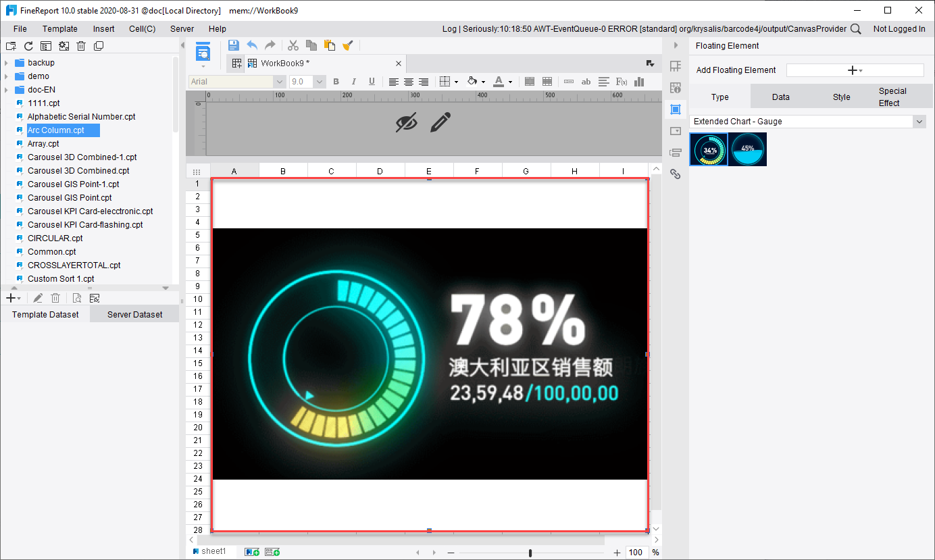Open the Hyperlink panel icon in the right sidebar
Viewport: 935px width, 560px height.
675,174
